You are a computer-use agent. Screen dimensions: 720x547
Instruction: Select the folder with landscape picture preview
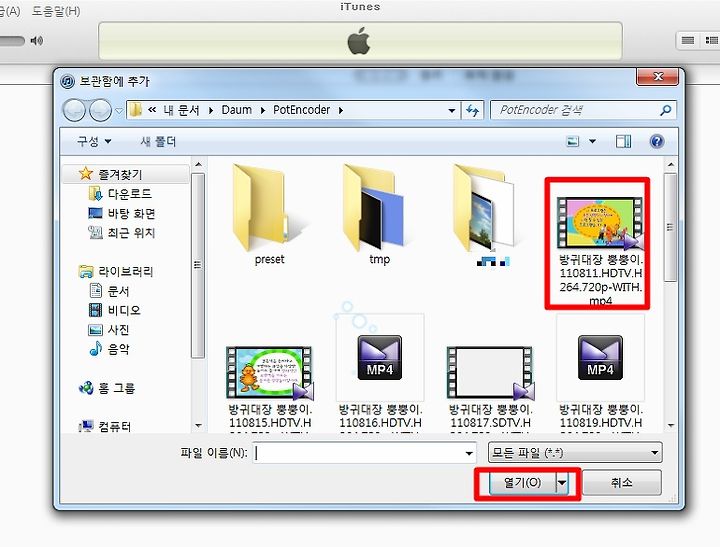(490, 214)
